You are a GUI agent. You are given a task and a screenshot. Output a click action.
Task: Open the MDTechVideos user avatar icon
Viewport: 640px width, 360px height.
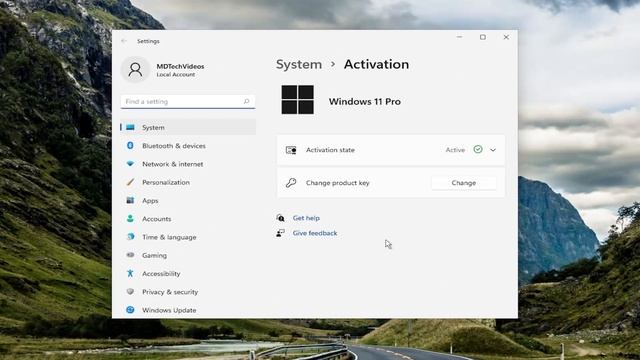coord(136,70)
